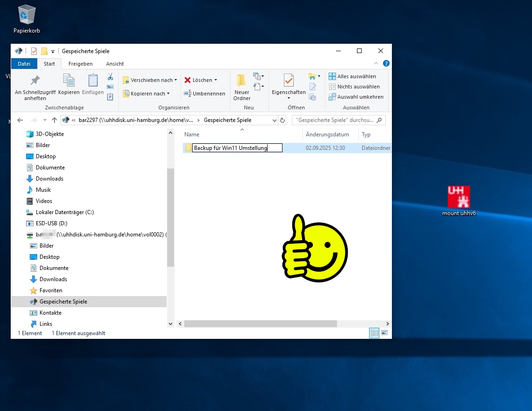532x411 pixels.
Task: Switch to details view icon in status bar
Action: tap(374, 333)
